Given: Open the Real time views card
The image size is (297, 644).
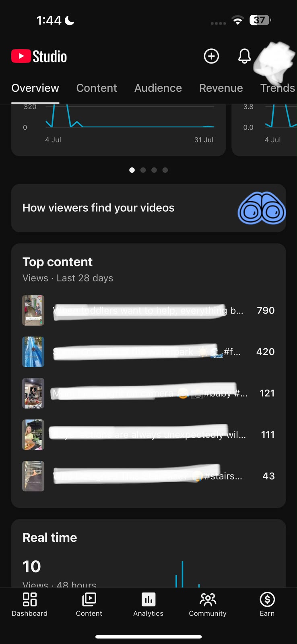Looking at the screenshot, I should click(x=148, y=553).
